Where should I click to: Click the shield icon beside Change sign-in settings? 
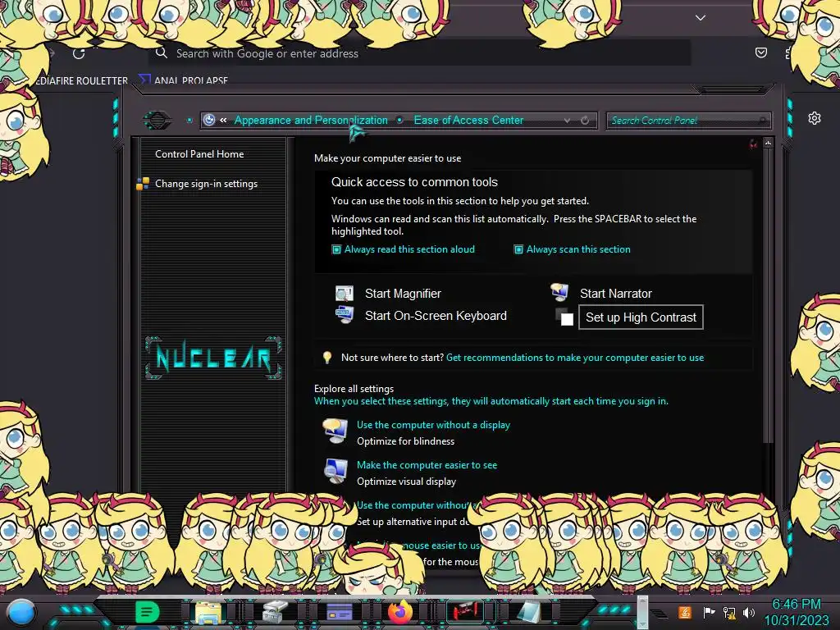[x=143, y=184]
